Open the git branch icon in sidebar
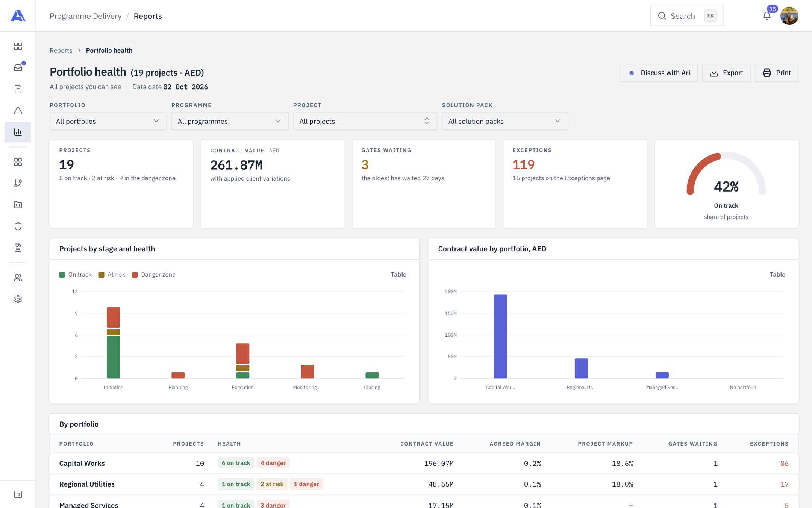 [x=18, y=183]
